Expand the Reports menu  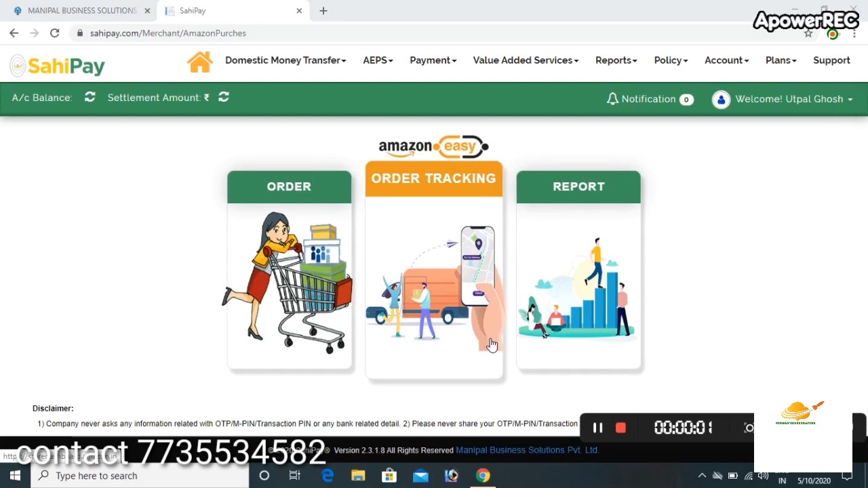point(616,60)
